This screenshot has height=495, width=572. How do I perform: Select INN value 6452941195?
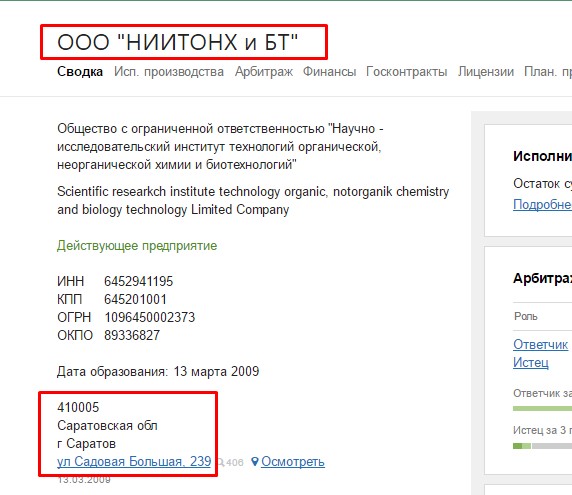(139, 281)
